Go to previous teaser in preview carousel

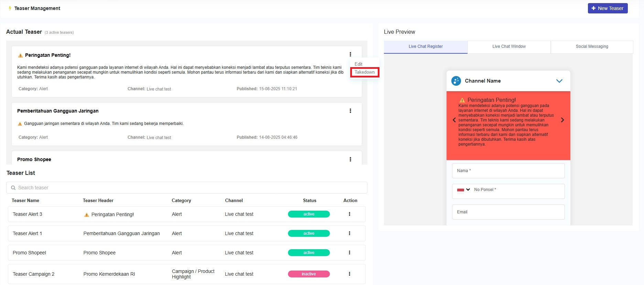pos(454,120)
